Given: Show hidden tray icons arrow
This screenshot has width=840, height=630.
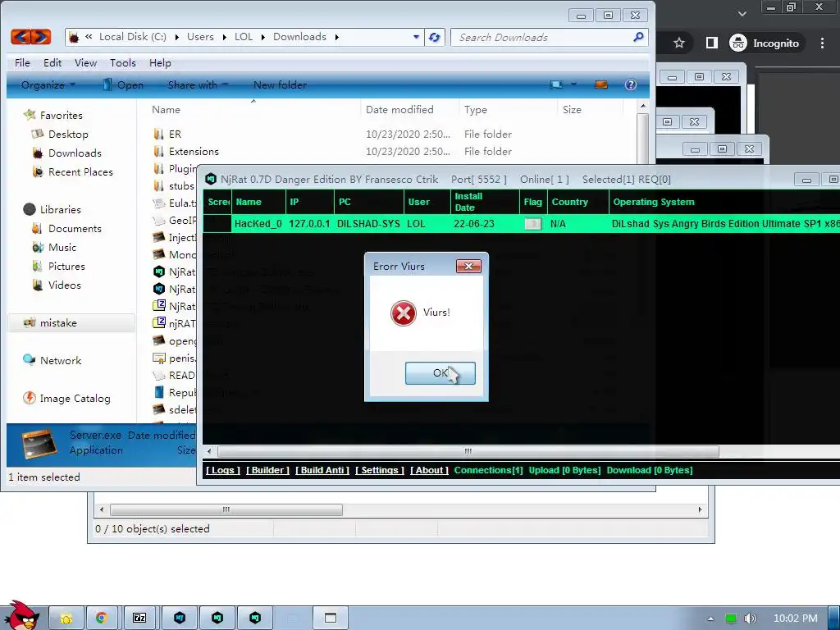Looking at the screenshot, I should (x=710, y=619).
